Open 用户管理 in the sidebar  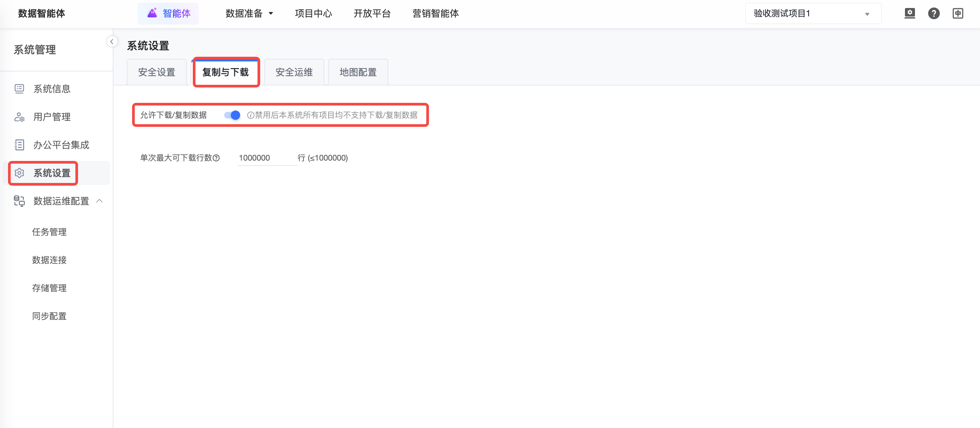click(56, 117)
